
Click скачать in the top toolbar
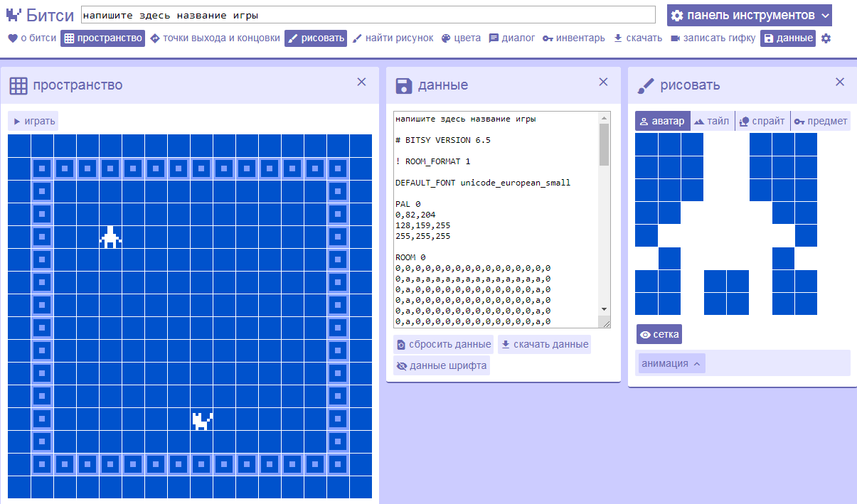637,38
